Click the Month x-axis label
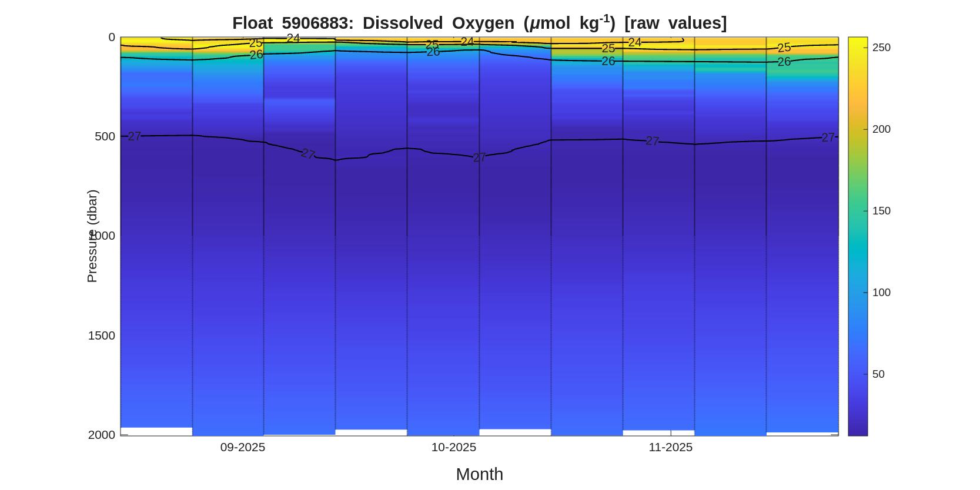The width and height of the screenshot is (980, 490). click(x=479, y=474)
